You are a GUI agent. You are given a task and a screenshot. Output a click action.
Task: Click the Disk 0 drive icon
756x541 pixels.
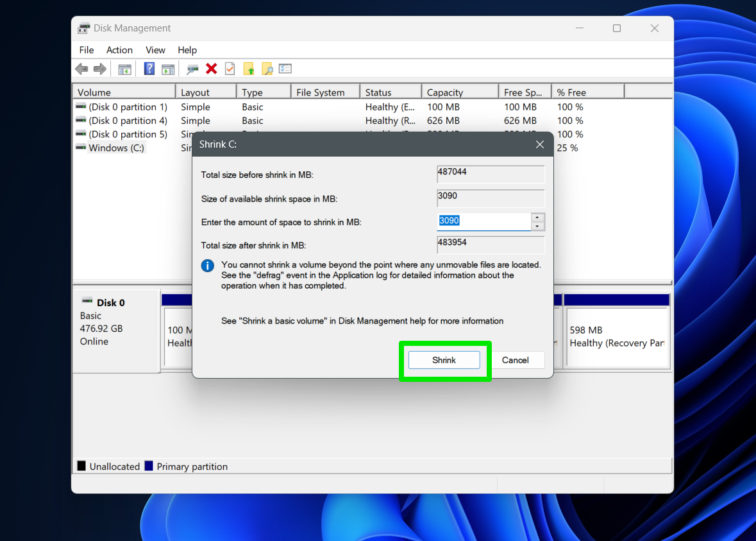pos(87,301)
